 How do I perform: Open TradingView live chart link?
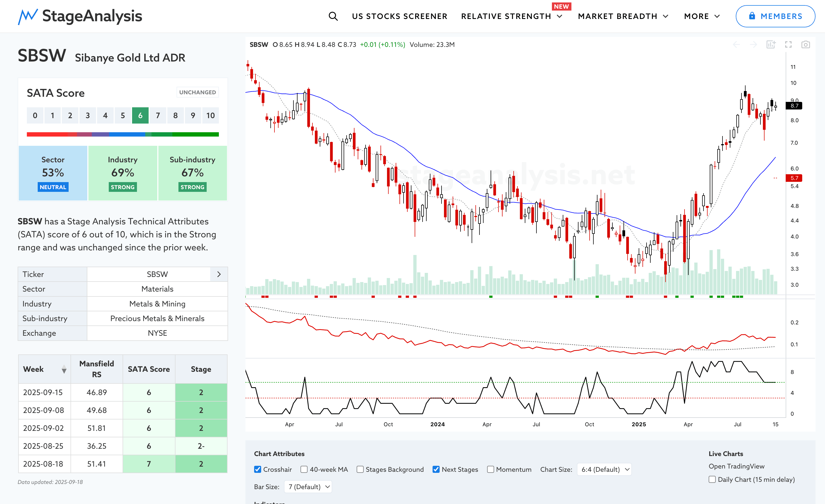coord(736,466)
